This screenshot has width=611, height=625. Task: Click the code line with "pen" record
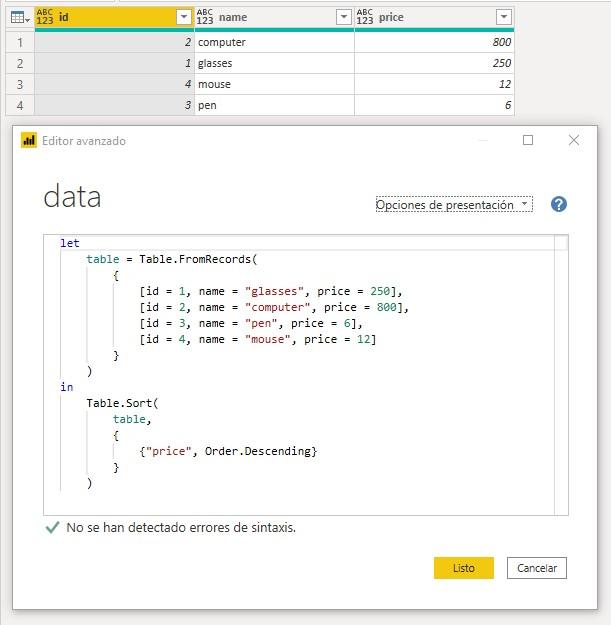[x=251, y=323]
